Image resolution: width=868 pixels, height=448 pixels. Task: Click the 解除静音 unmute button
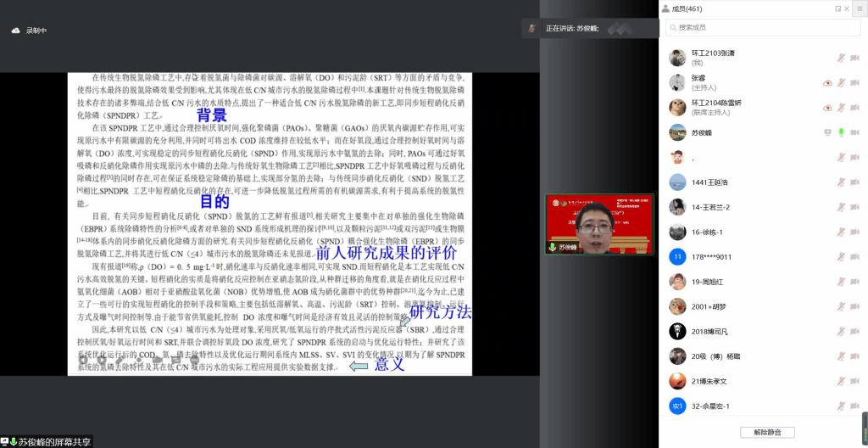[x=767, y=432]
